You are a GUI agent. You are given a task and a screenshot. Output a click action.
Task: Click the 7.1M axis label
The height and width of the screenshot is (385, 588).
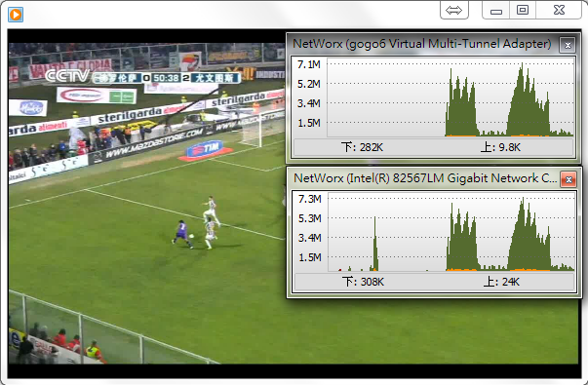tap(309, 65)
